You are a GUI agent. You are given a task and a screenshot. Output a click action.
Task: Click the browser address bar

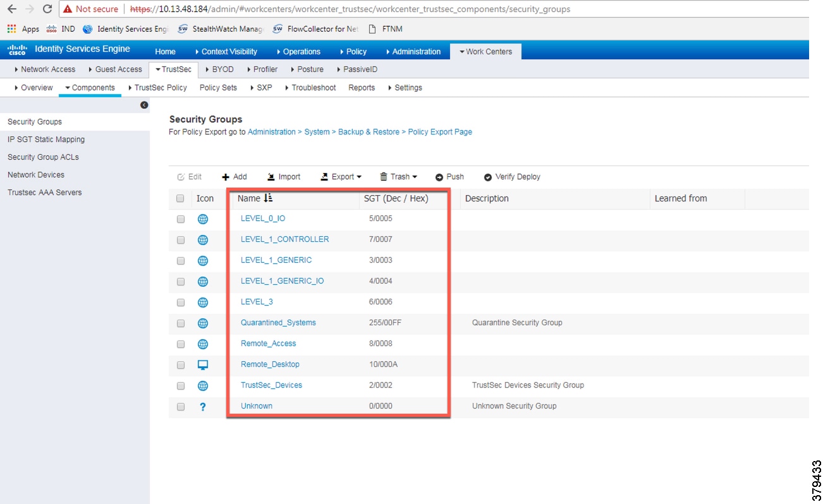[x=433, y=9]
